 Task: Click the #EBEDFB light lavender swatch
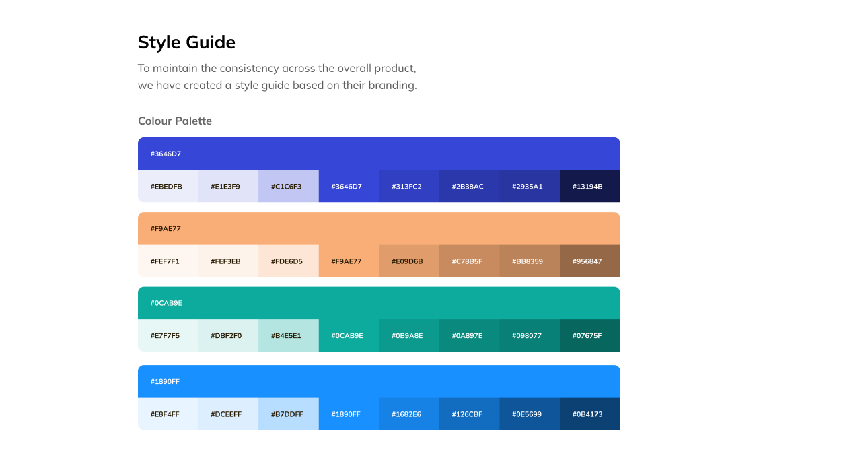[168, 187]
